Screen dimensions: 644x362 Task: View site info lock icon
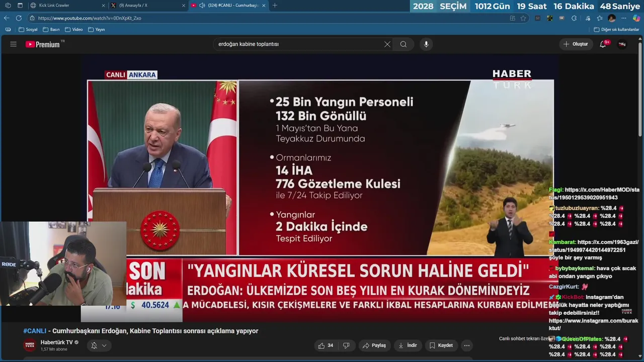tap(32, 18)
